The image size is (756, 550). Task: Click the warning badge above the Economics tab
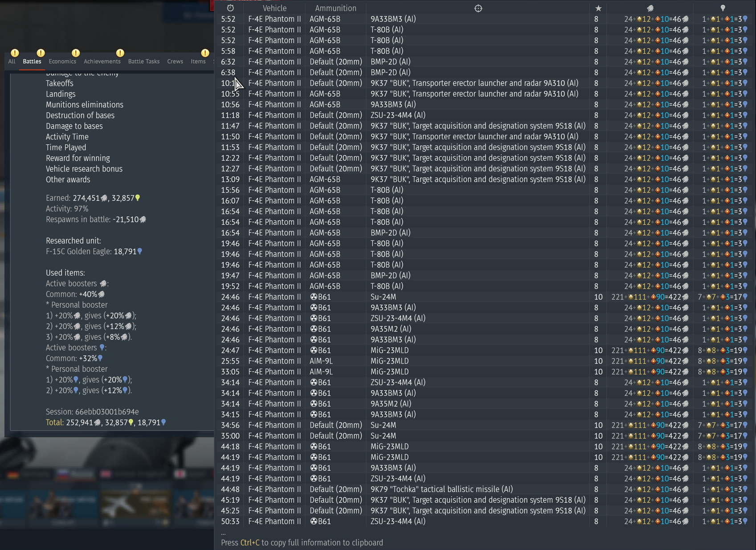point(76,53)
